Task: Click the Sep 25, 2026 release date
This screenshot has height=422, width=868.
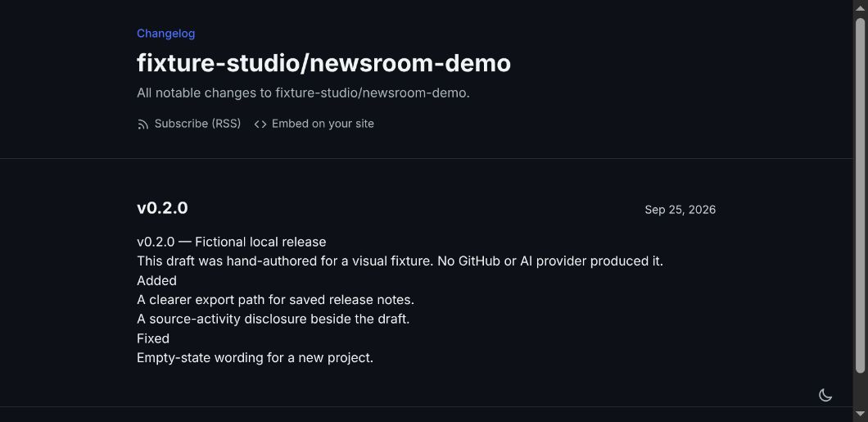Action: pos(680,209)
